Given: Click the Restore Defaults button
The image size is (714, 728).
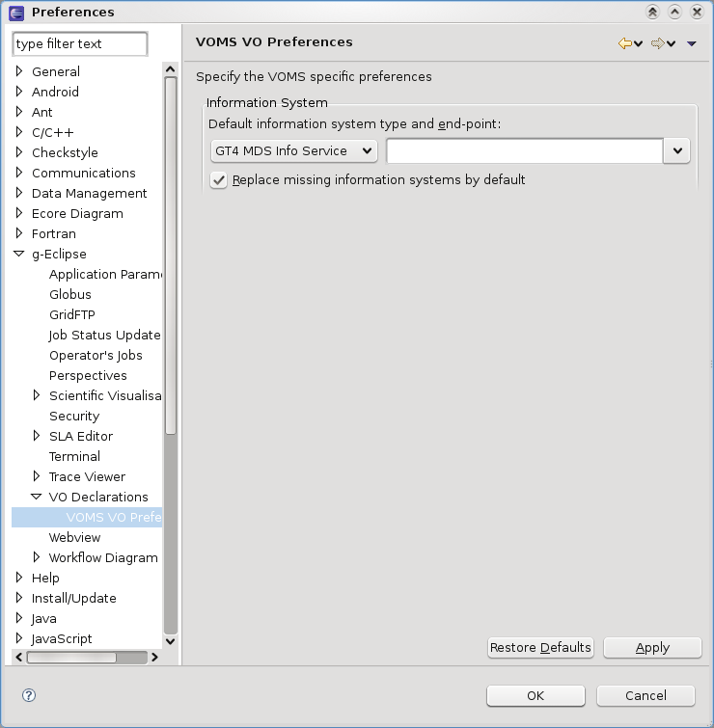Looking at the screenshot, I should pos(540,647).
